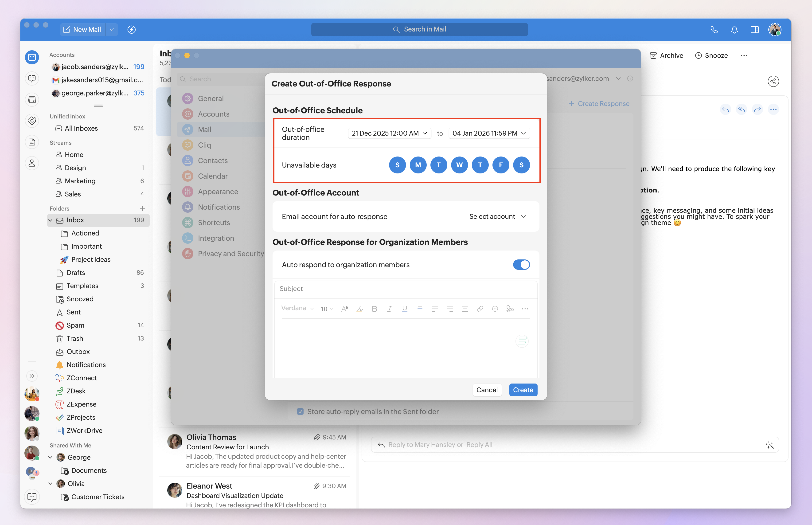The height and width of the screenshot is (525, 812).
Task: Toggle Wednesday in Unavailable days
Action: click(459, 165)
